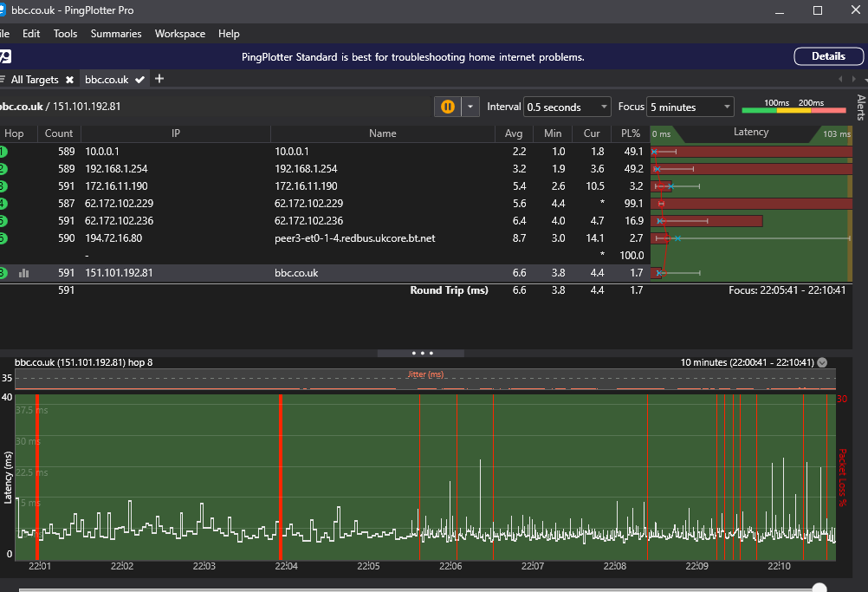Pause the trace with the orange pause button

tap(447, 107)
